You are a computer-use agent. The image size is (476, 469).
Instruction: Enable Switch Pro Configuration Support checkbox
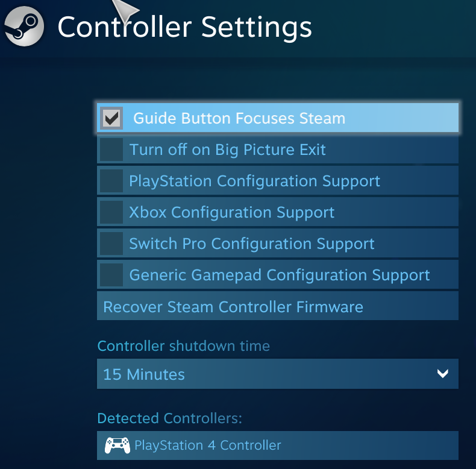coord(111,244)
